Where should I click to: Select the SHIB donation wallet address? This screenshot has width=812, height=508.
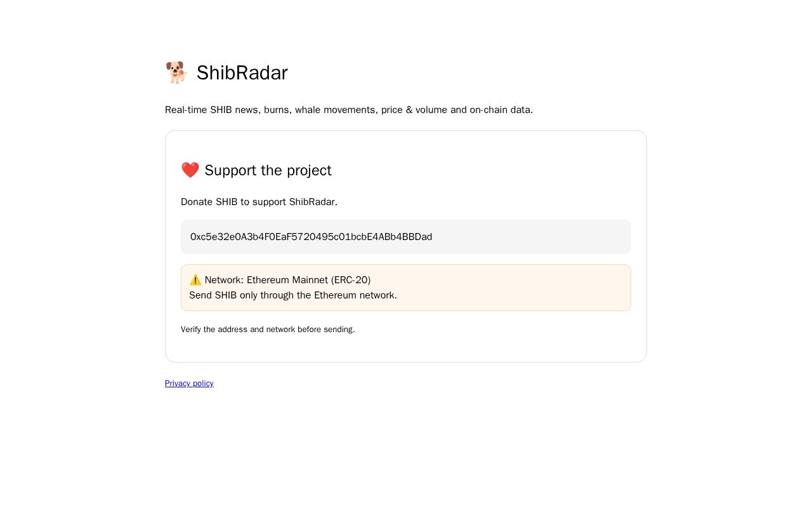pos(311,237)
